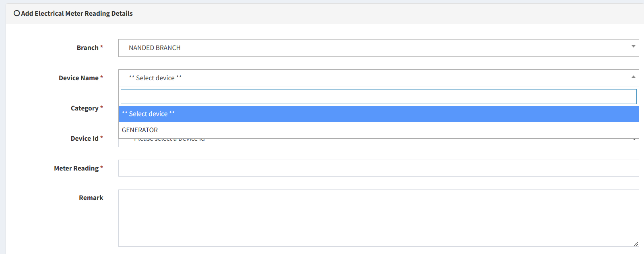
Task: Click the Remark field label
Action: (x=91, y=198)
